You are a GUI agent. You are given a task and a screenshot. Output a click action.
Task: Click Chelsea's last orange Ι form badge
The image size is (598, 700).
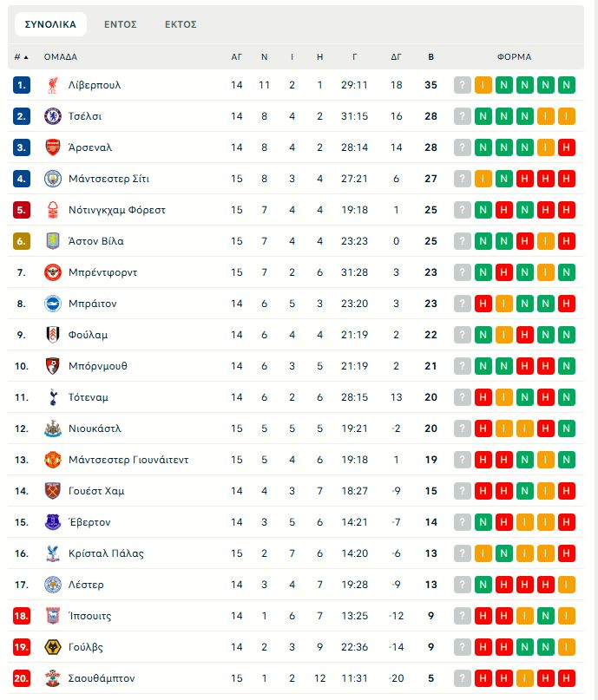click(x=567, y=116)
